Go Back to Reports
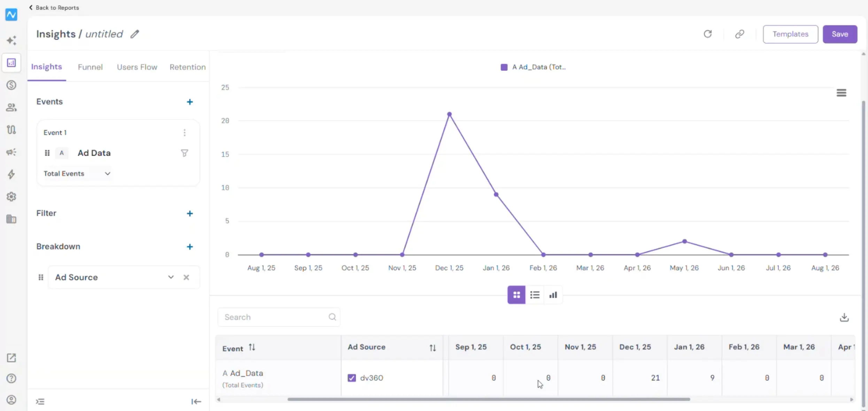868x411 pixels. (x=54, y=8)
